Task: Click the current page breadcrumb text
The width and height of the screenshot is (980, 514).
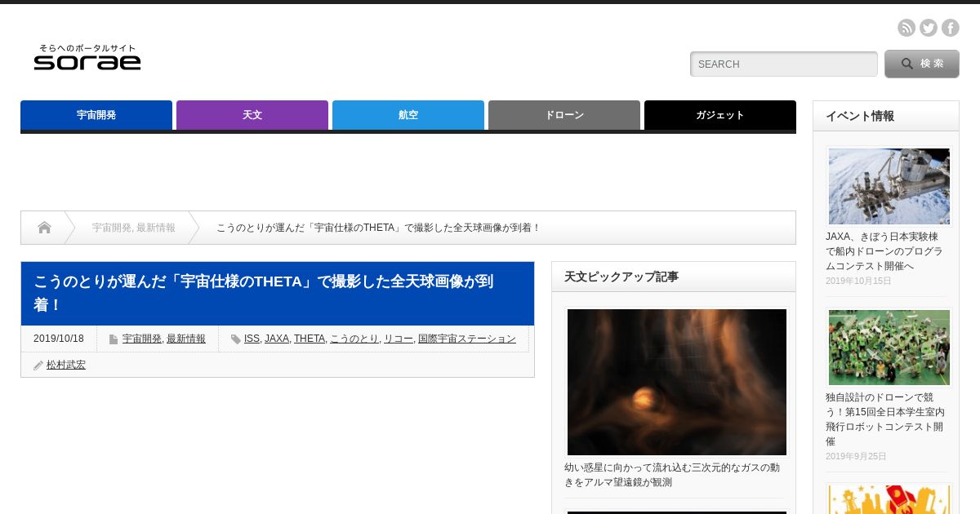Action: (x=378, y=228)
